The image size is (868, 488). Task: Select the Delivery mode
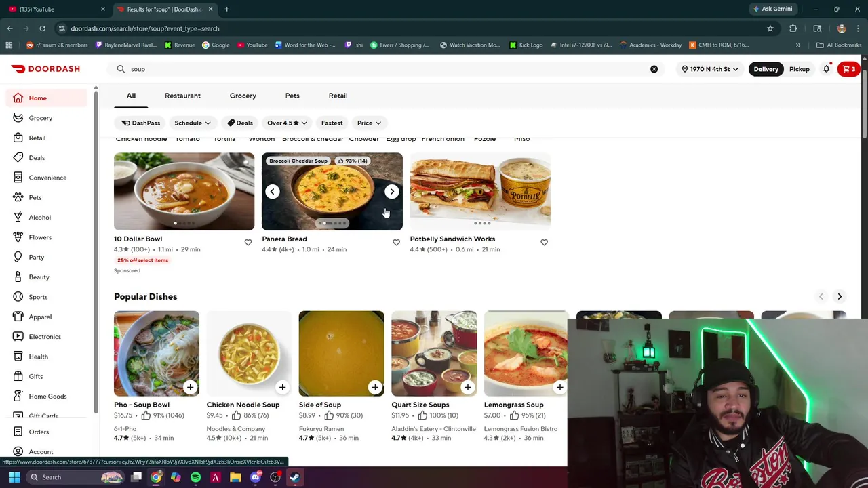coord(766,69)
